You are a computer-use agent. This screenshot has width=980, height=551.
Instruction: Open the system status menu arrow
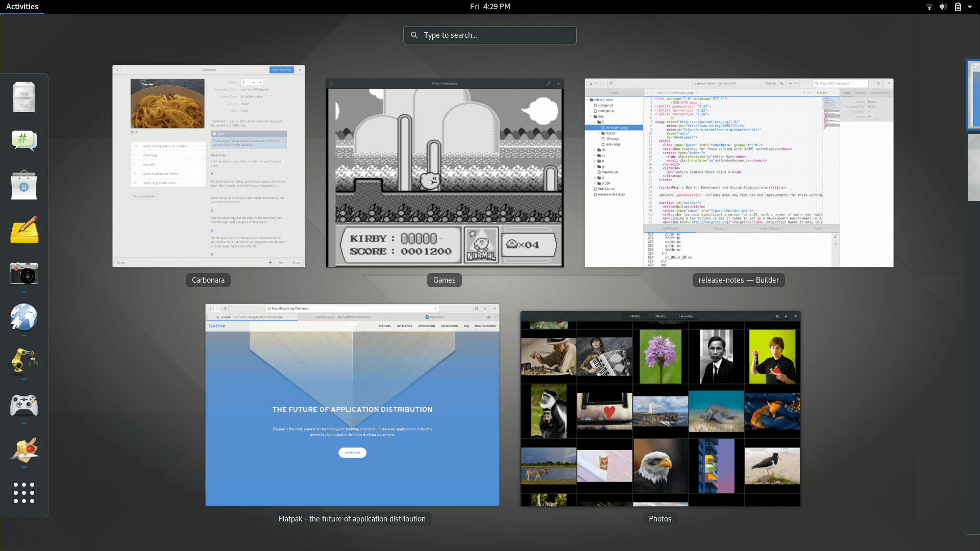(970, 7)
